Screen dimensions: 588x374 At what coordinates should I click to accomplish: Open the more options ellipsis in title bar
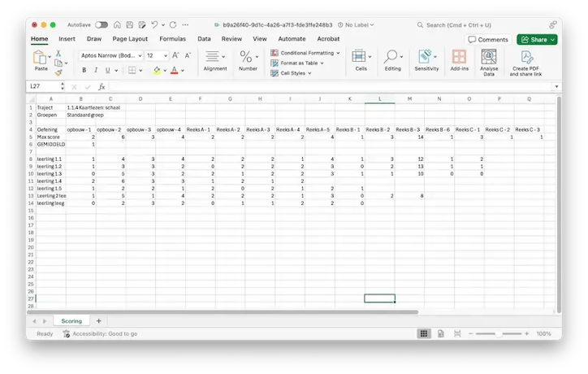click(x=185, y=24)
